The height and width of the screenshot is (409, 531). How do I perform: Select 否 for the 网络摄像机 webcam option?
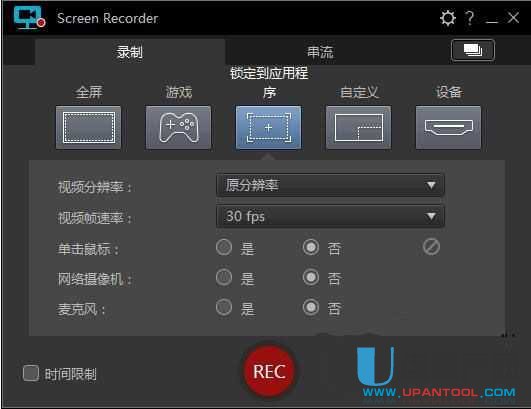point(311,277)
